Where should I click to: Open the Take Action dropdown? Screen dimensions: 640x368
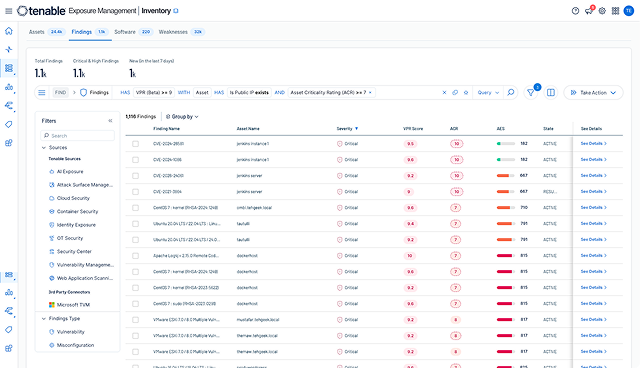[593, 93]
